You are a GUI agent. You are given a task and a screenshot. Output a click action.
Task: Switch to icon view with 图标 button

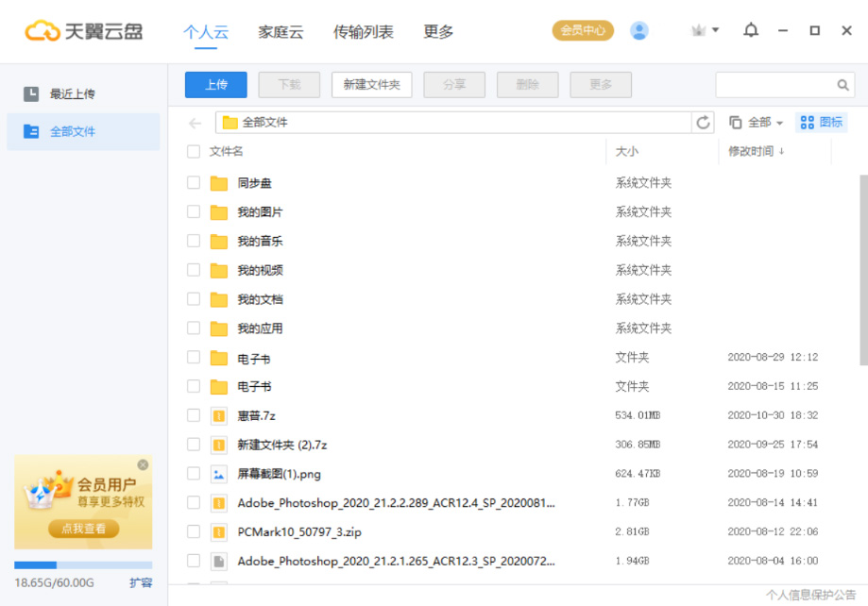coord(822,123)
